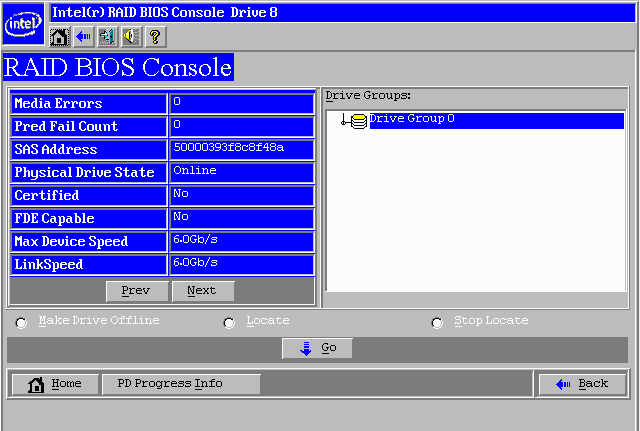The image size is (640, 431).
Task: Click the Home button at the bottom
Action: pyautogui.click(x=55, y=384)
